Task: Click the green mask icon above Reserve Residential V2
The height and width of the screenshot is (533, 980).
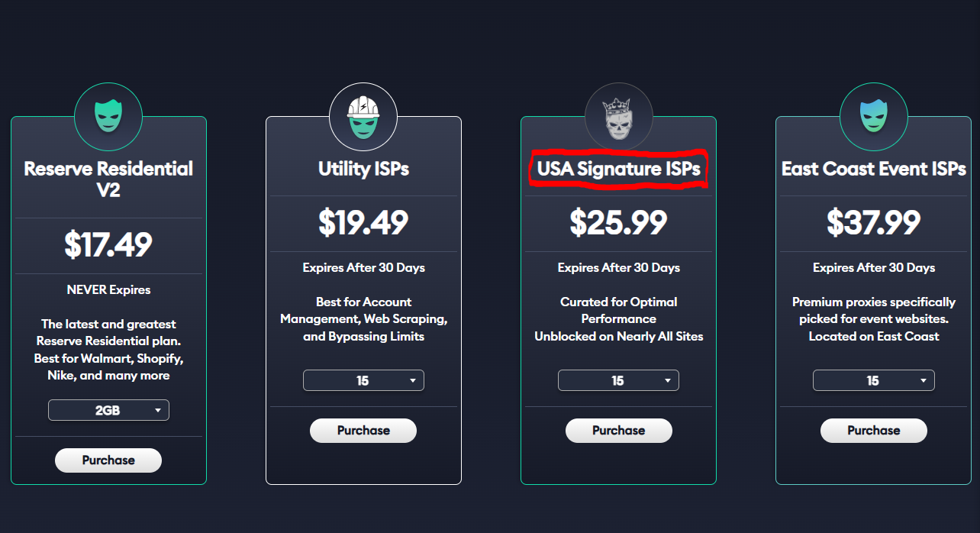Action: click(108, 116)
